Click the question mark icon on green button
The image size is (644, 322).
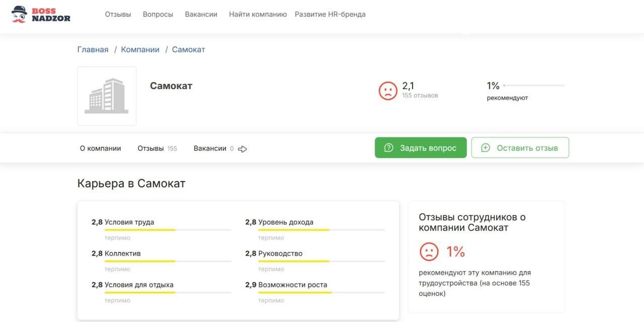389,147
